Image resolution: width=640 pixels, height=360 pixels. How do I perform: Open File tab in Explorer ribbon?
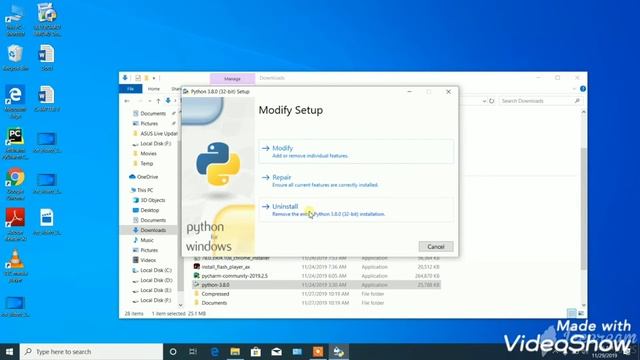pyautogui.click(x=131, y=89)
